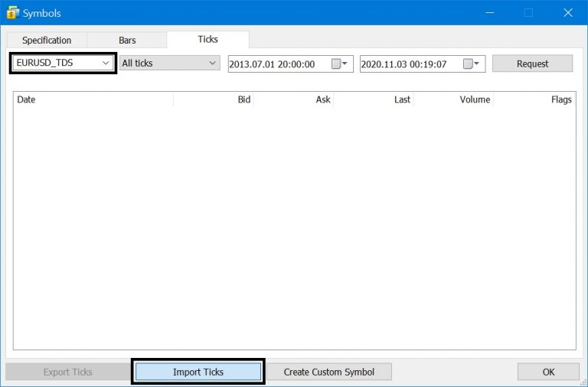This screenshot has width=588, height=387.
Task: Open the Bars tab
Action: [127, 40]
